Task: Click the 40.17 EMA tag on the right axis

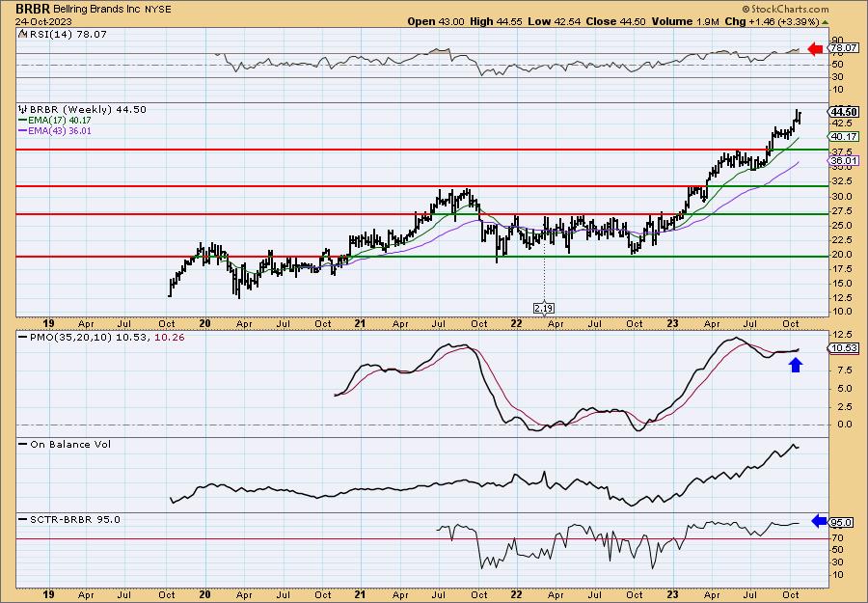Action: click(843, 136)
